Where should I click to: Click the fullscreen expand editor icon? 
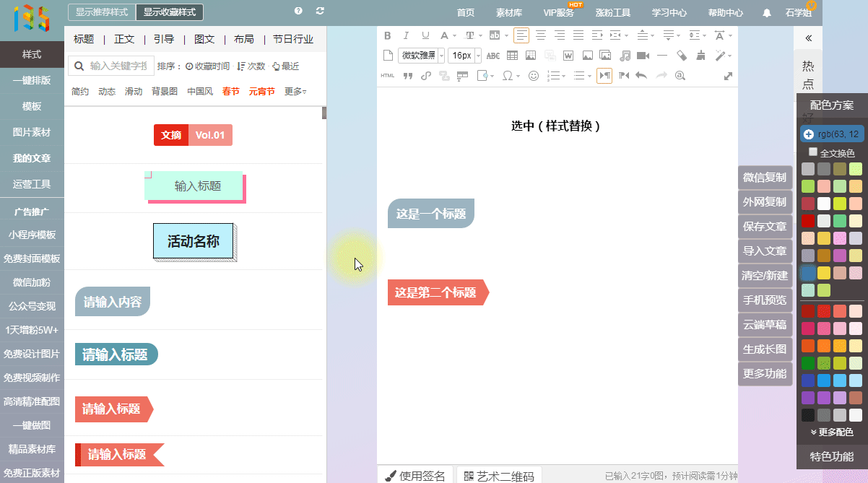728,76
